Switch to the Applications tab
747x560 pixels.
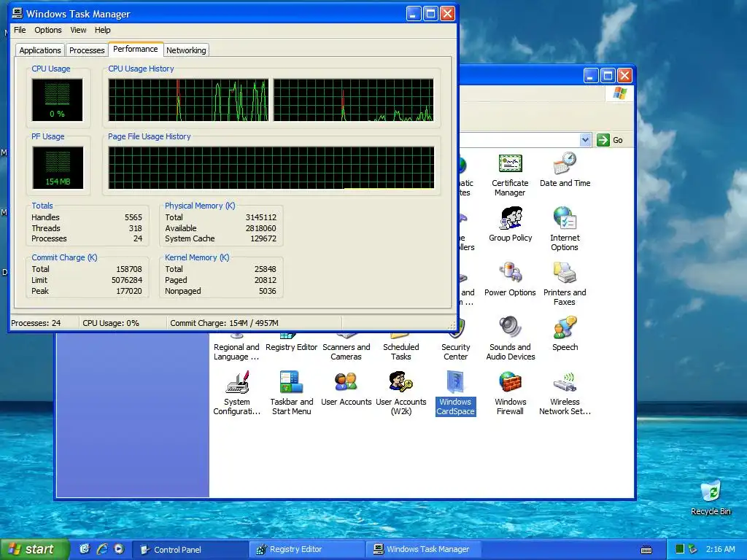(x=40, y=50)
